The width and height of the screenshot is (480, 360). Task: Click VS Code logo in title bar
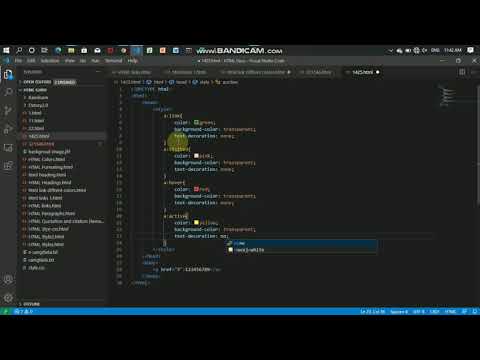[7, 61]
